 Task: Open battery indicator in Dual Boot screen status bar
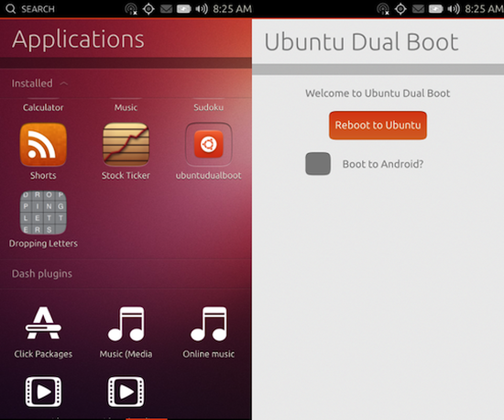click(435, 9)
